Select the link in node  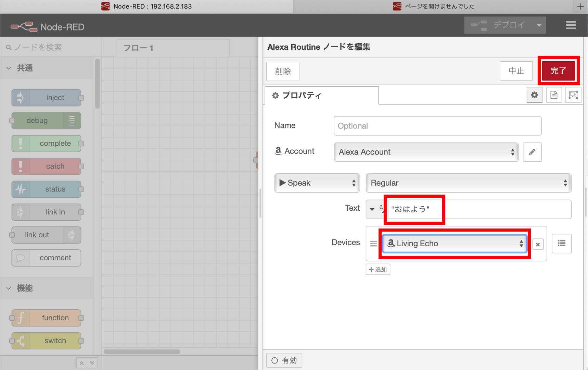47,212
